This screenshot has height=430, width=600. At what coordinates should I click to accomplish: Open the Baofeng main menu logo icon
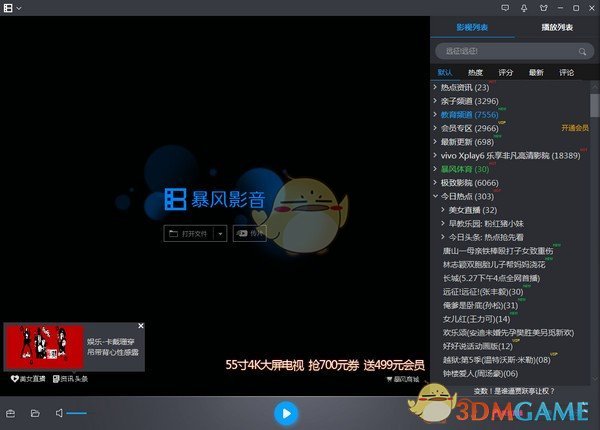(8, 8)
